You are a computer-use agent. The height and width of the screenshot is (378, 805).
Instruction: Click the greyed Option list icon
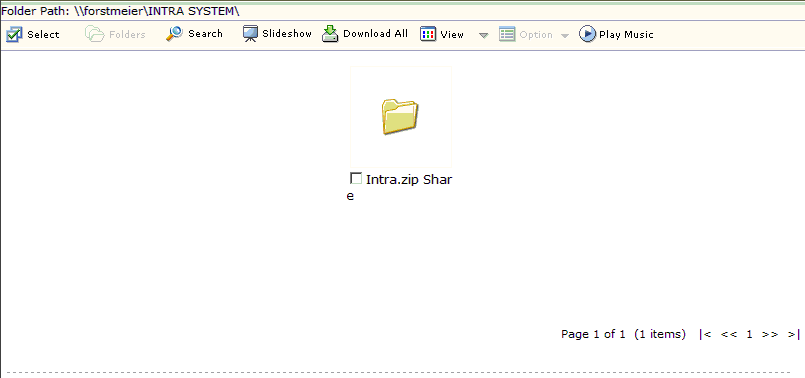tap(507, 34)
